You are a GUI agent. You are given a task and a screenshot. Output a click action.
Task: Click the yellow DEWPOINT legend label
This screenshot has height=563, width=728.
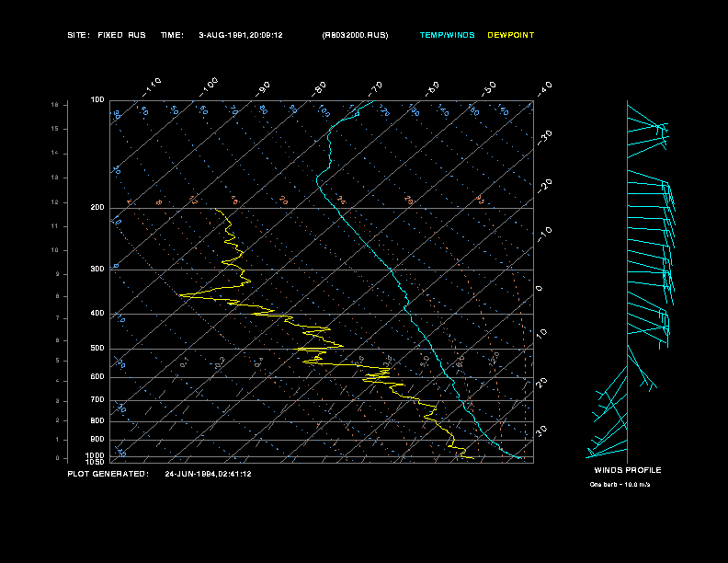511,35
